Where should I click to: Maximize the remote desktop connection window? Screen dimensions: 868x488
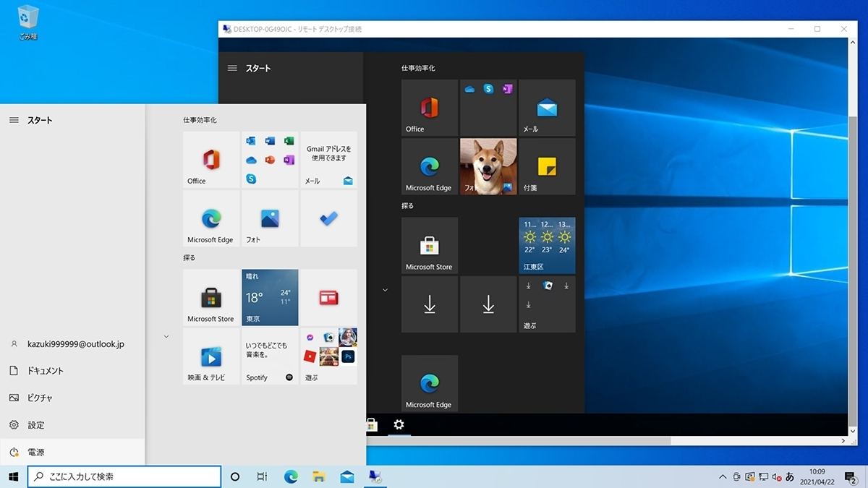[x=817, y=29]
